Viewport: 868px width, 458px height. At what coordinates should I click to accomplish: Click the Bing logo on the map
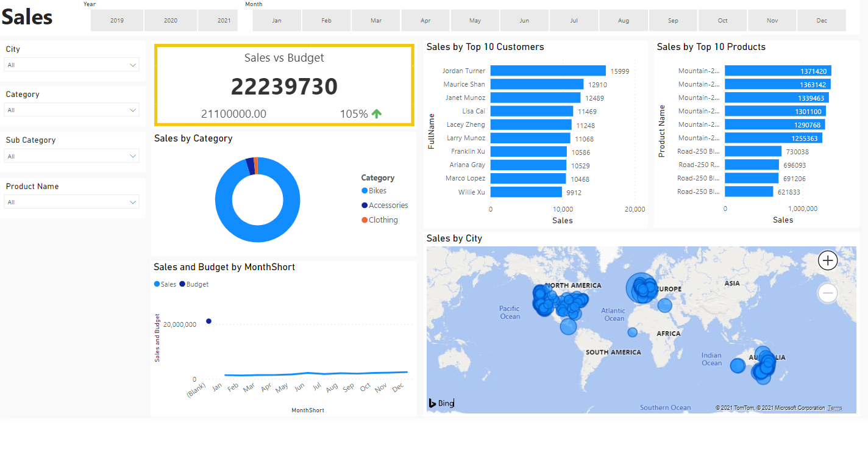pyautogui.click(x=441, y=403)
